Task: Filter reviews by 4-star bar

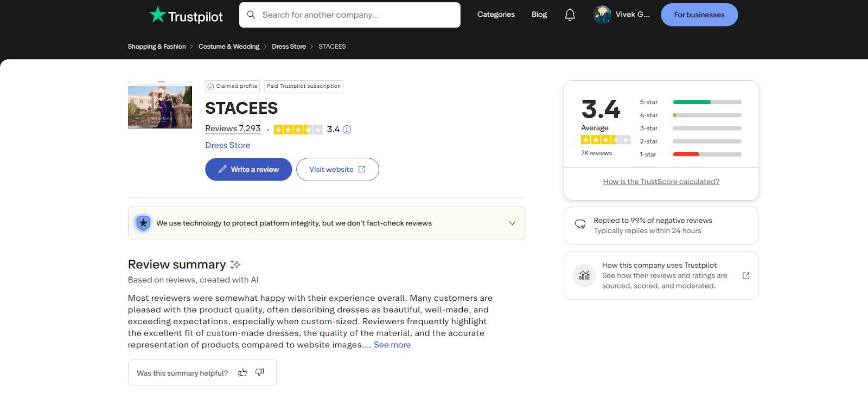Action: point(707,115)
